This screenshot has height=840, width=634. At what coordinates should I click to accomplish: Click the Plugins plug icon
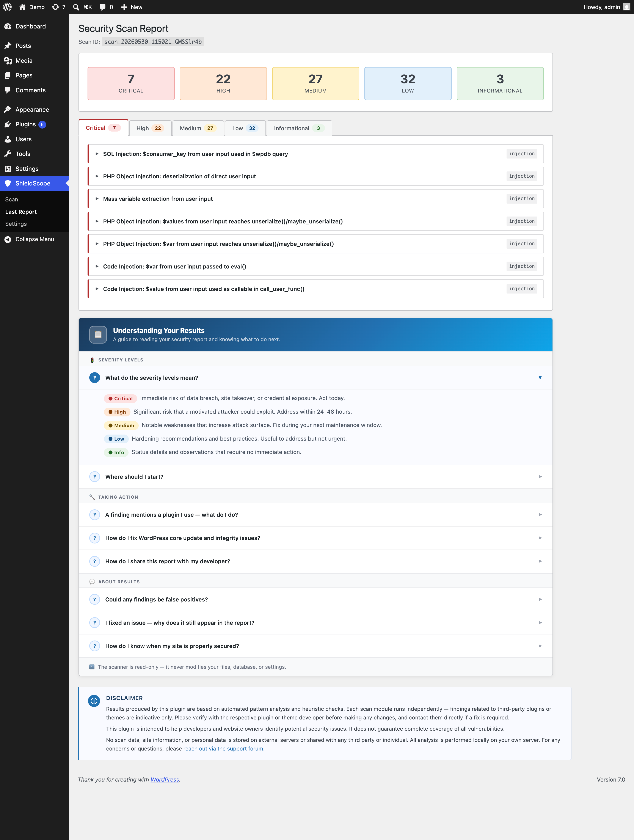8,124
